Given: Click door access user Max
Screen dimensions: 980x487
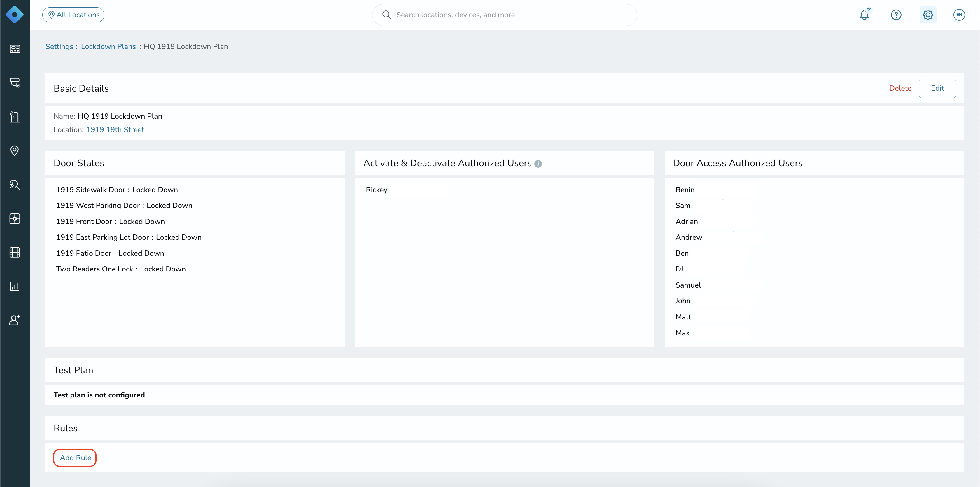Looking at the screenshot, I should click(682, 333).
